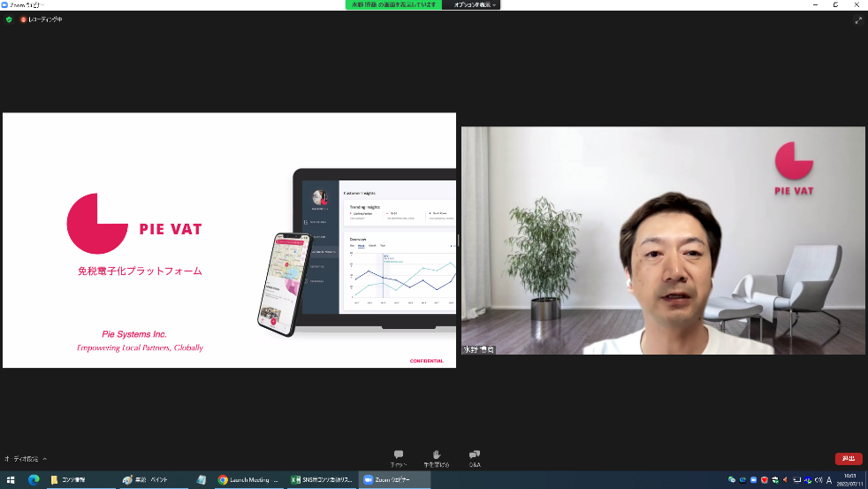The image size is (868, 489).
Task: Switch to the Excel SNS workbook on taskbar
Action: click(322, 479)
